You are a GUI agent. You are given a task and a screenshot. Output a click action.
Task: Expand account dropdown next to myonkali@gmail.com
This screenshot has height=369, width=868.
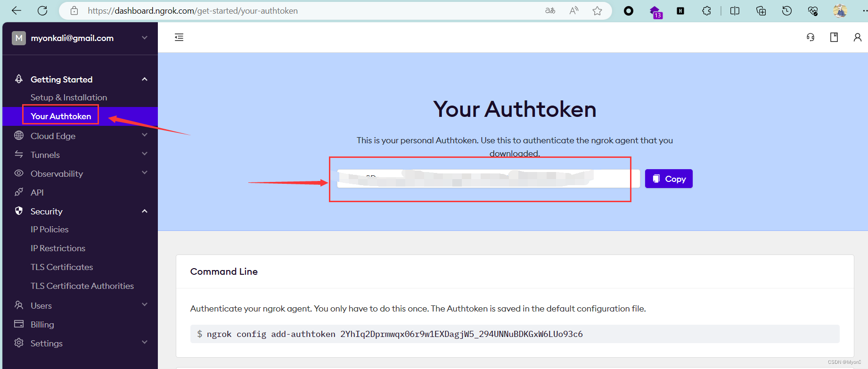(x=145, y=38)
